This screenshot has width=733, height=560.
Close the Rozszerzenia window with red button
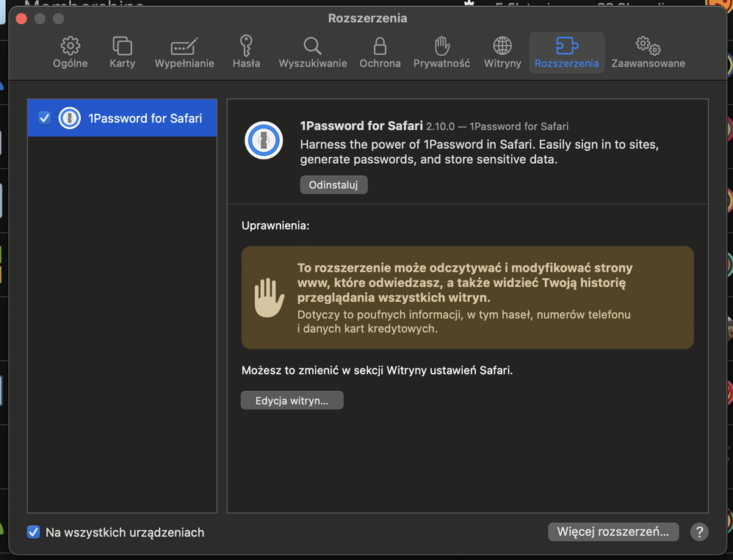coord(21,18)
